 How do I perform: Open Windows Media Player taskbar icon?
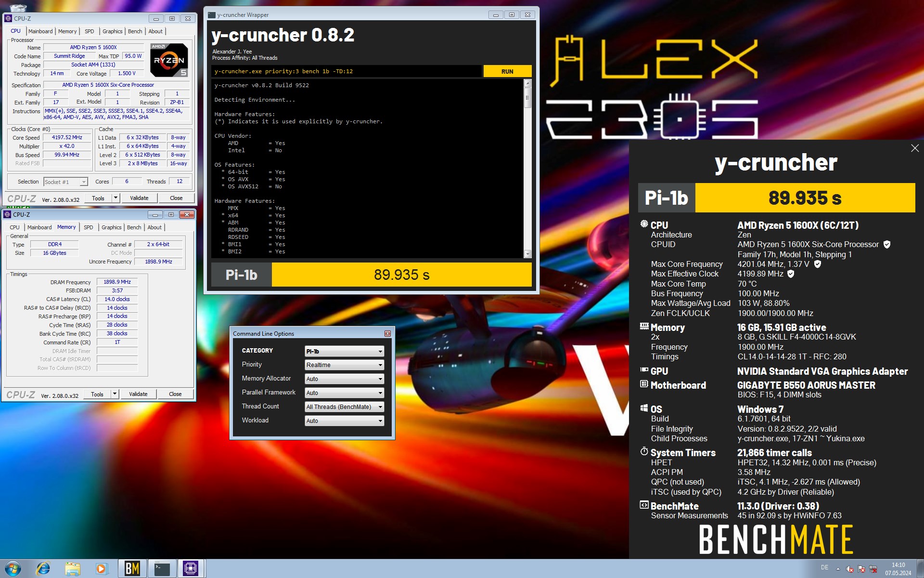click(x=102, y=569)
